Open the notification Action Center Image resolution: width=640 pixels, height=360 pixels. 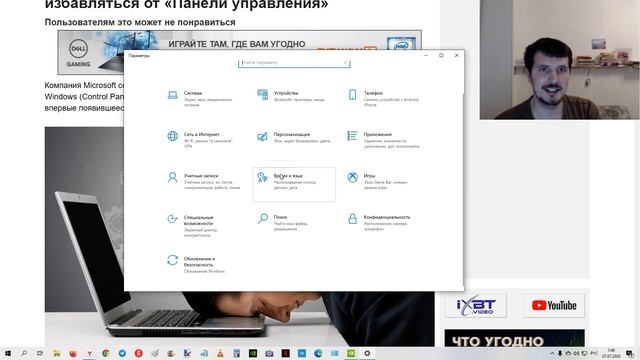[x=630, y=353]
